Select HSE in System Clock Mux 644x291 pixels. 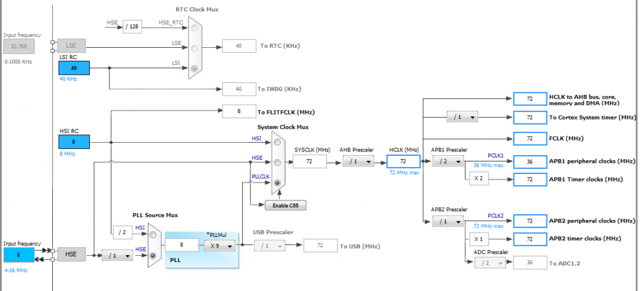277,163
